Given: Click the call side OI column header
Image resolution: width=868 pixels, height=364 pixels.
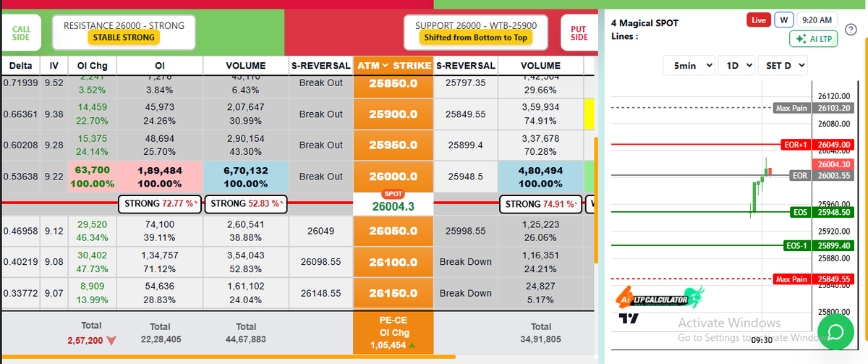Looking at the screenshot, I should coord(159,66).
